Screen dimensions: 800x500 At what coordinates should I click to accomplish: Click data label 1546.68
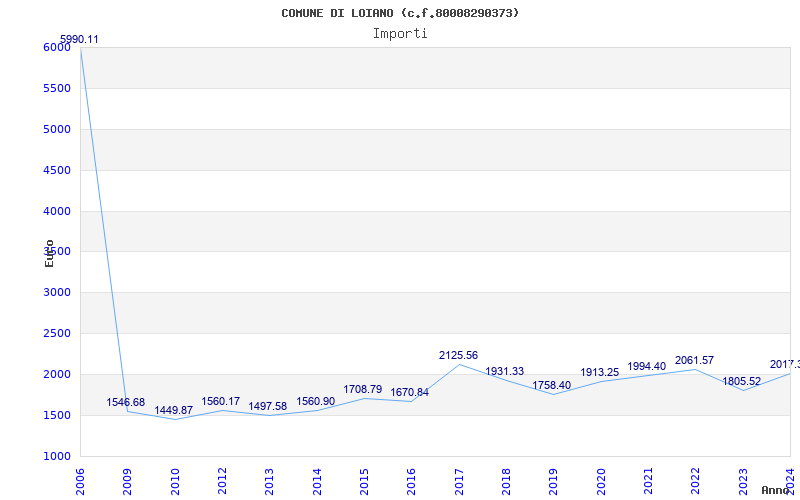(x=126, y=403)
